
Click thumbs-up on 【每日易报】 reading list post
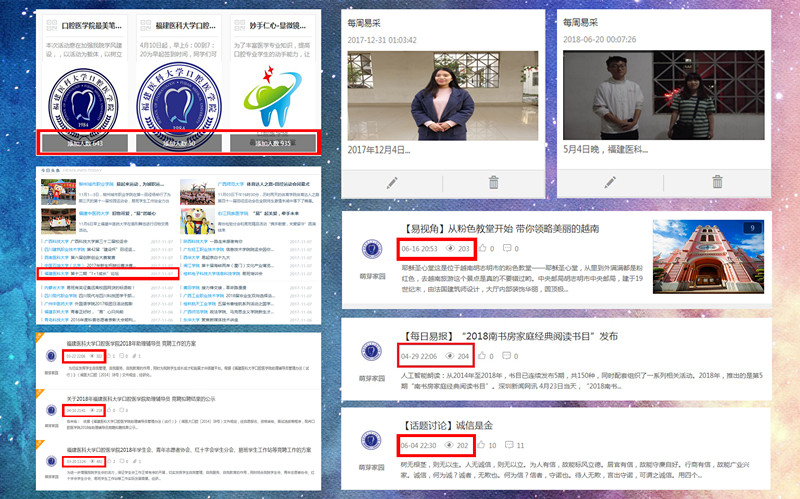pyautogui.click(x=482, y=356)
